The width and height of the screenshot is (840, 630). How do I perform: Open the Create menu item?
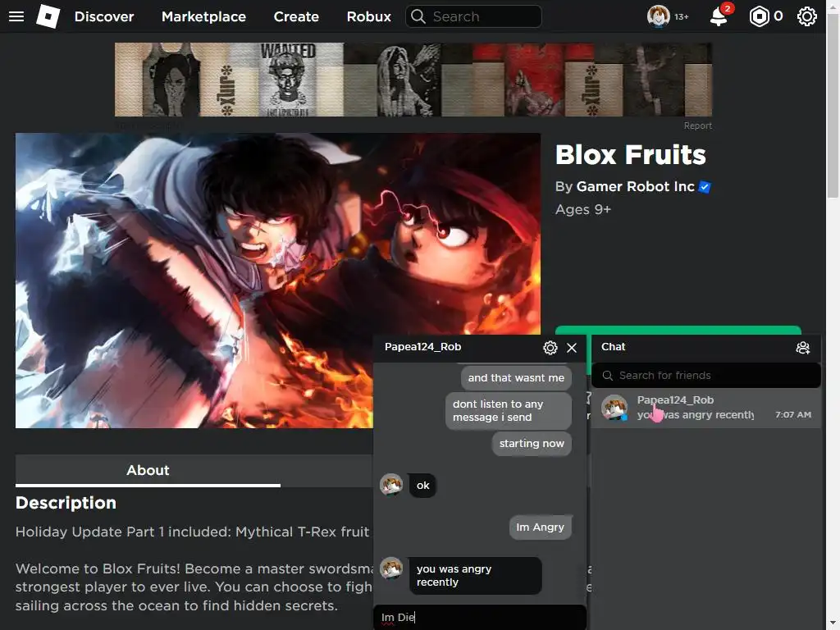[x=296, y=16]
